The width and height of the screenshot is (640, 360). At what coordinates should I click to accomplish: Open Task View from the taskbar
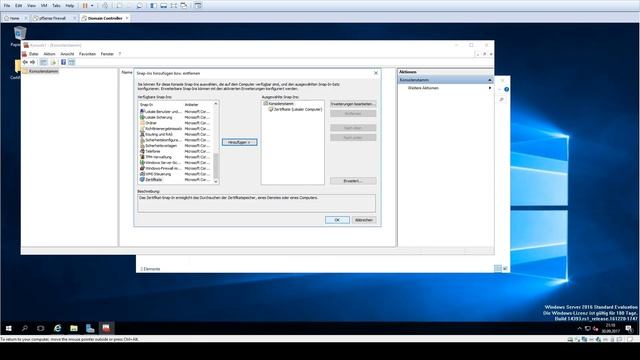point(40,328)
